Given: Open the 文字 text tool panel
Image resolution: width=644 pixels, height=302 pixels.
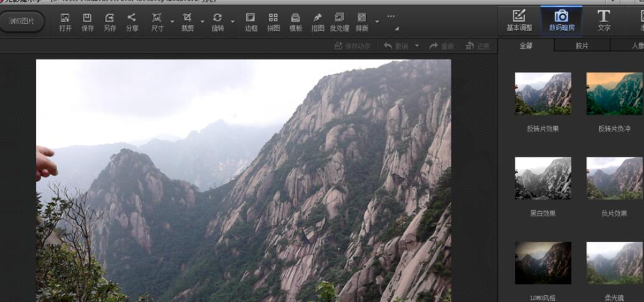Looking at the screenshot, I should (604, 21).
